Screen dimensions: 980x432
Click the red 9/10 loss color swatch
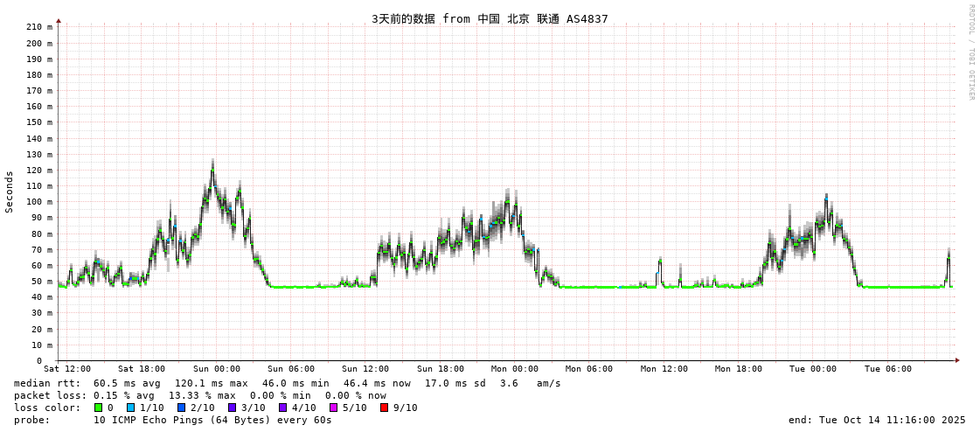(384, 408)
